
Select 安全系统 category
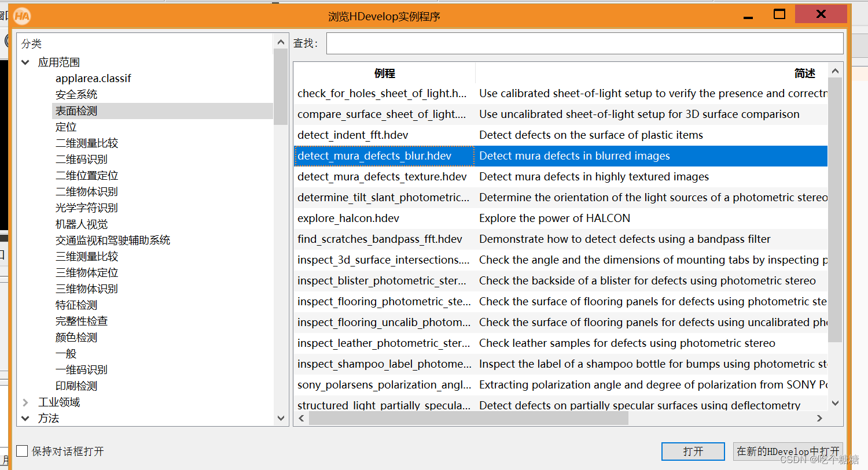pos(76,95)
